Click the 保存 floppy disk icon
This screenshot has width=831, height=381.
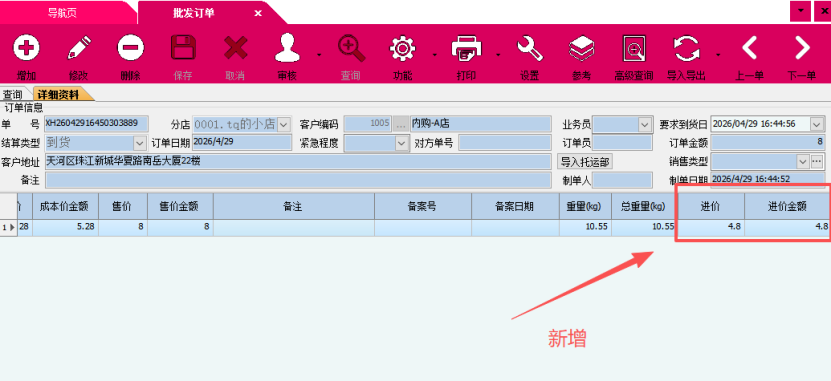[x=183, y=49]
